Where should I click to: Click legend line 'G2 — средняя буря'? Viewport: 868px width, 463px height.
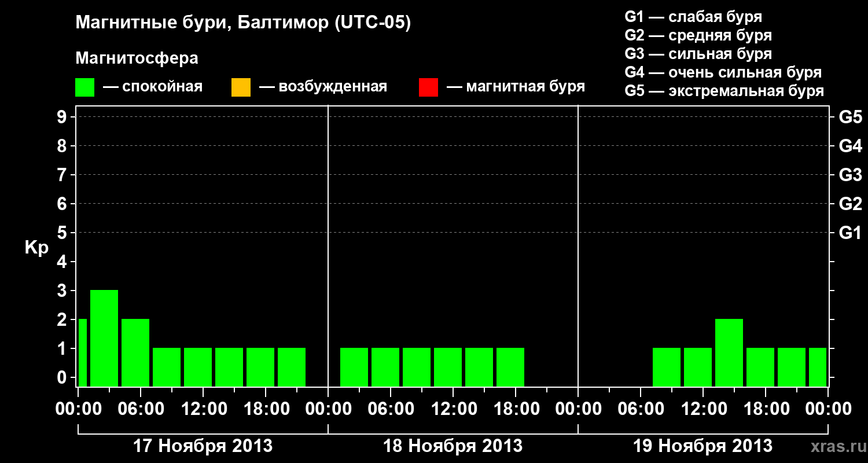click(698, 35)
